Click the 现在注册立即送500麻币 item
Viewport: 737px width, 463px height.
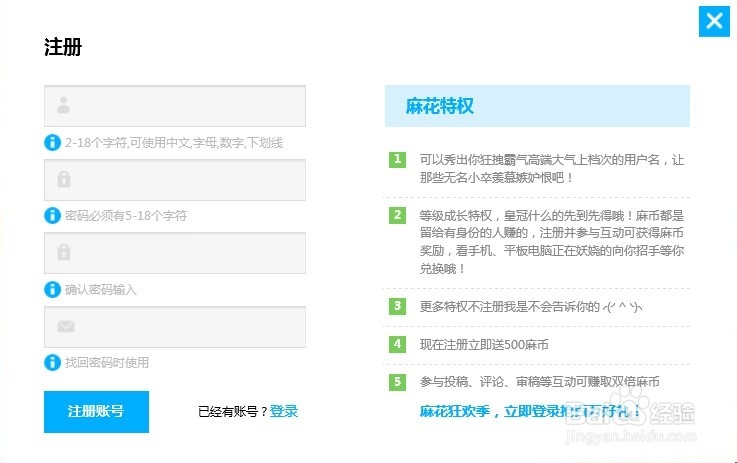[484, 344]
